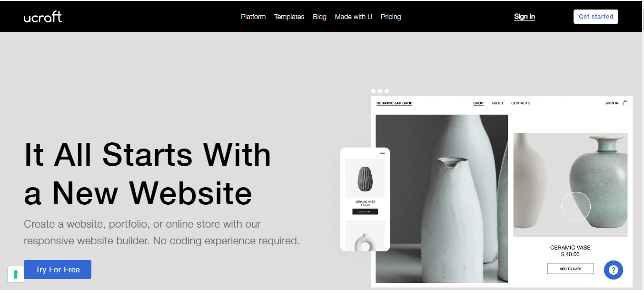Click the ribbed ceramic vase thumbnail on phone
Screen dimensions: 644x290
coord(365,179)
